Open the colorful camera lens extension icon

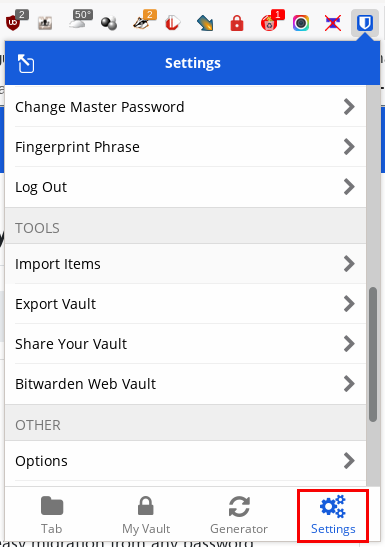[301, 23]
